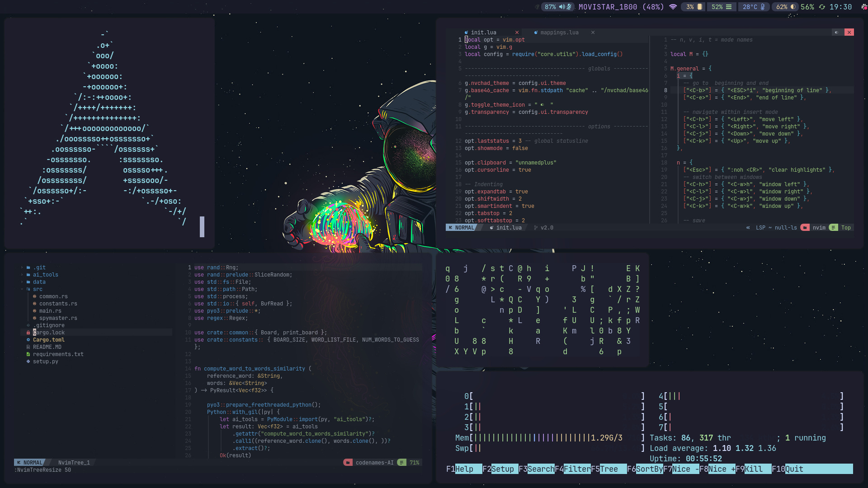Screen dimensions: 868x488
Task: Switch to the mappings.lua buffer tab
Action: 559,33
